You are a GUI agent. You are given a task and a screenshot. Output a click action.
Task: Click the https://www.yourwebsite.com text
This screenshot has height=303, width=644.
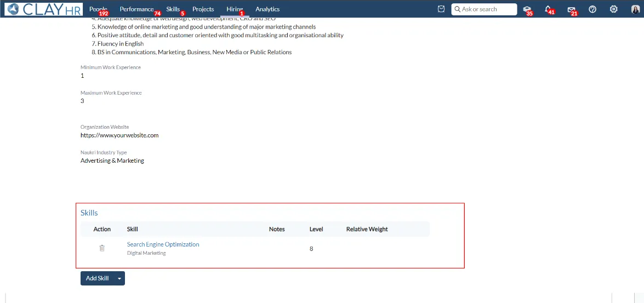tap(119, 135)
